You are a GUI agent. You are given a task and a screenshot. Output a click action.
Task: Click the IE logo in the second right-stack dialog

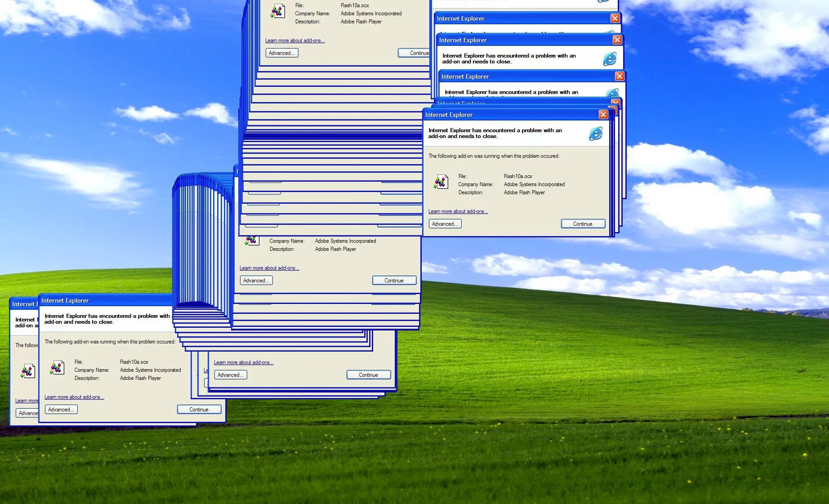(610, 58)
